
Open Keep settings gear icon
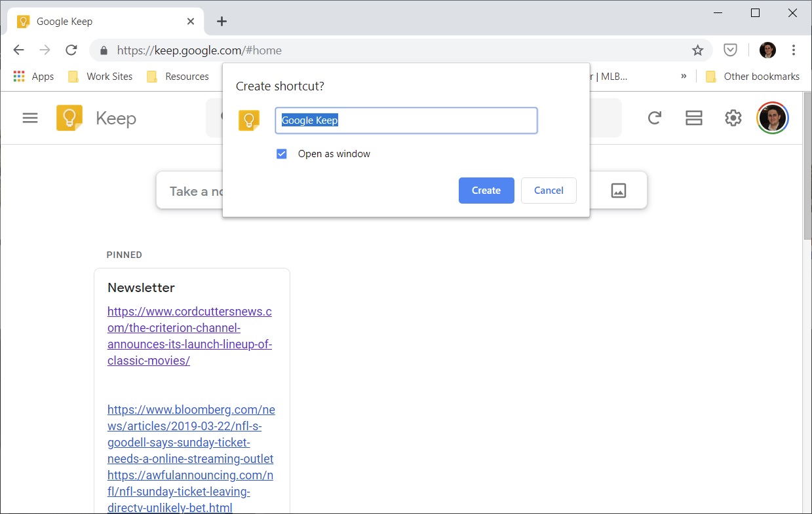[733, 118]
